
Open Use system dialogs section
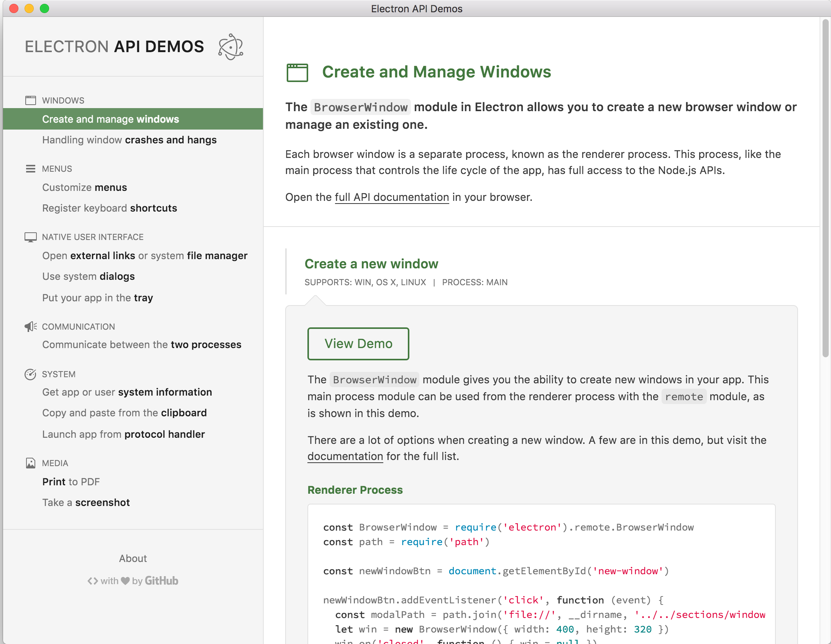(89, 276)
